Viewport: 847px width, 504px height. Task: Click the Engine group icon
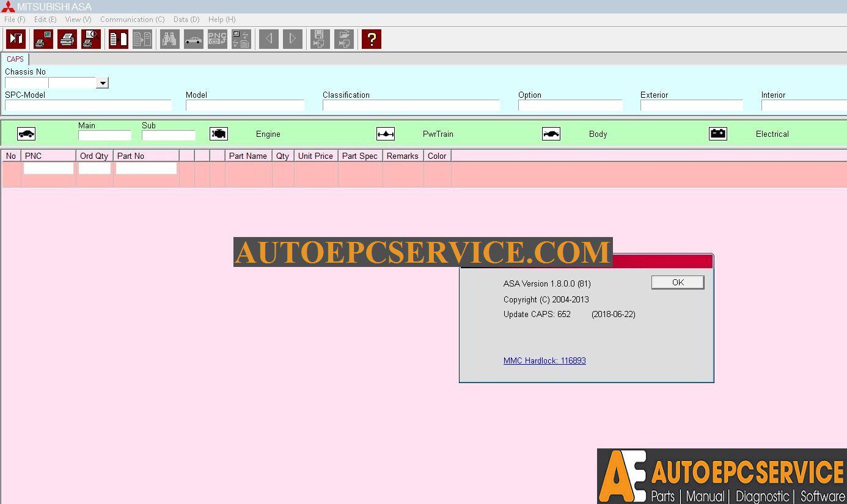pyautogui.click(x=219, y=134)
